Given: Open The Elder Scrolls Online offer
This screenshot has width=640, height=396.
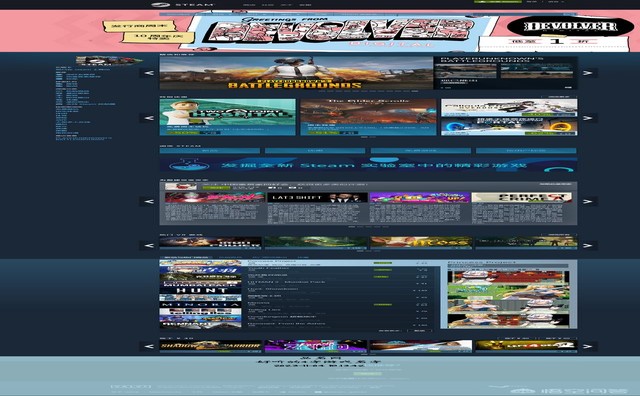Looking at the screenshot, I should click(368, 117).
